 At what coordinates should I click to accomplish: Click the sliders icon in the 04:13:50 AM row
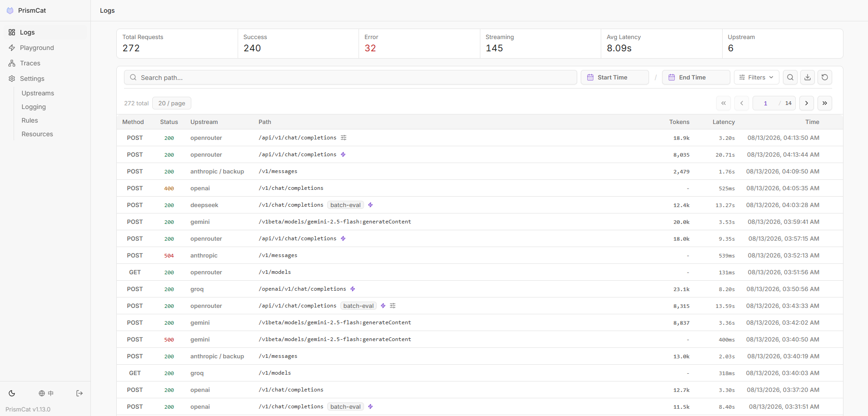tap(344, 138)
